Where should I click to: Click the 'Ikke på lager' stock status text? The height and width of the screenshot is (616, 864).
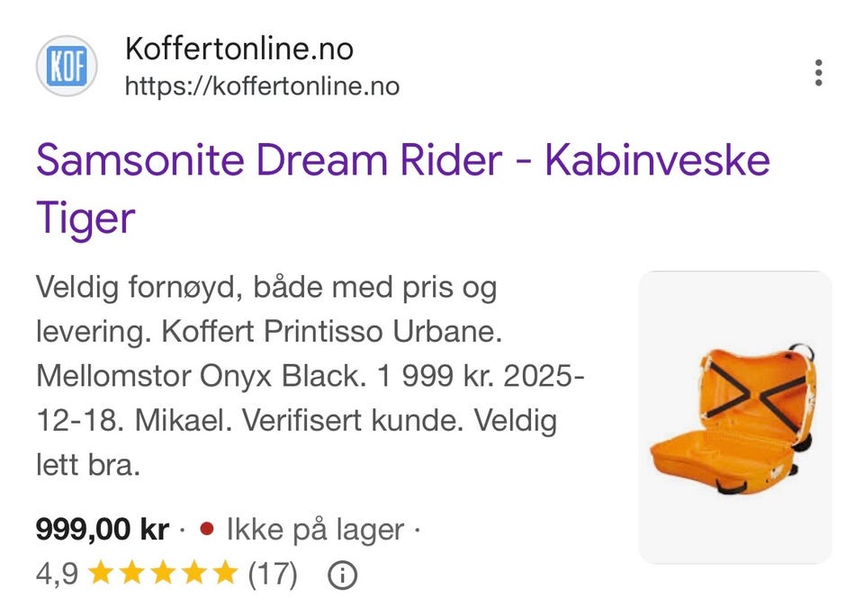pos(314,530)
